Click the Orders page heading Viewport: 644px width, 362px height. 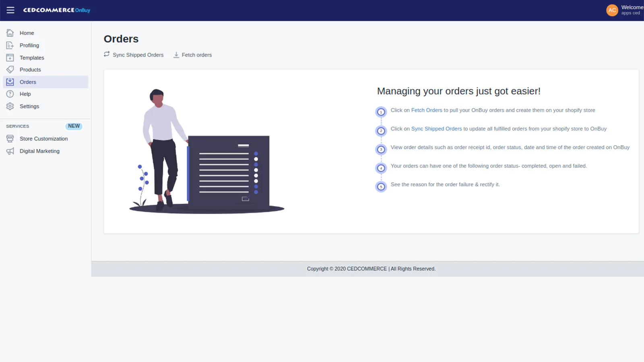tap(121, 39)
